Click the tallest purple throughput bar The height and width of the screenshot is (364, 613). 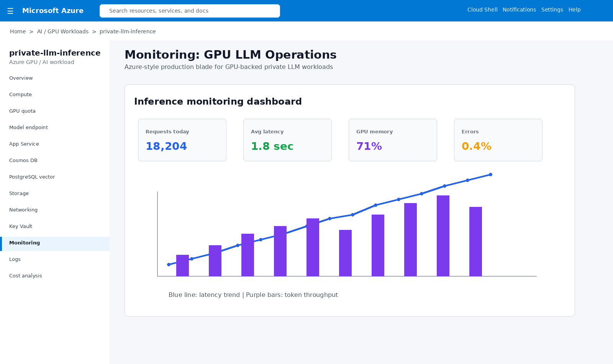click(x=443, y=236)
